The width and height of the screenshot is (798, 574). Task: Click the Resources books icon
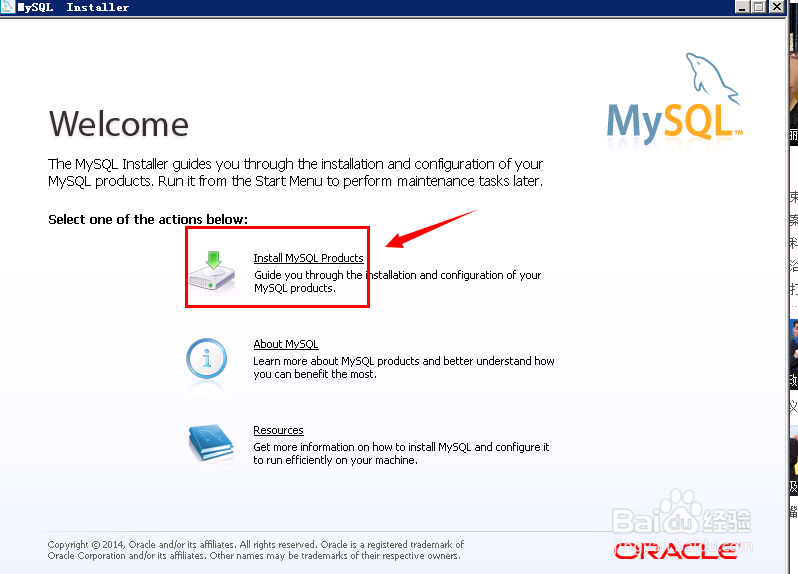(211, 443)
